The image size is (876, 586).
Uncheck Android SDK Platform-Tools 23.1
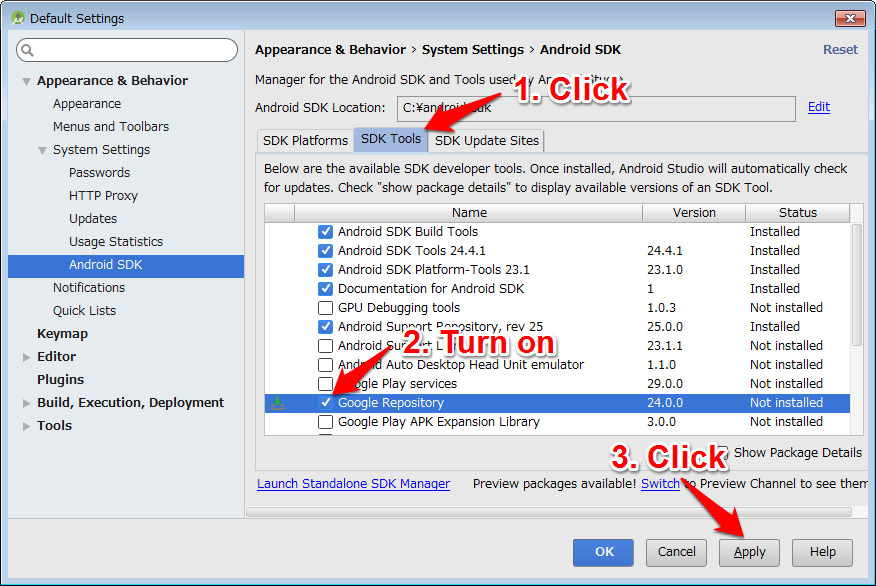(x=325, y=270)
